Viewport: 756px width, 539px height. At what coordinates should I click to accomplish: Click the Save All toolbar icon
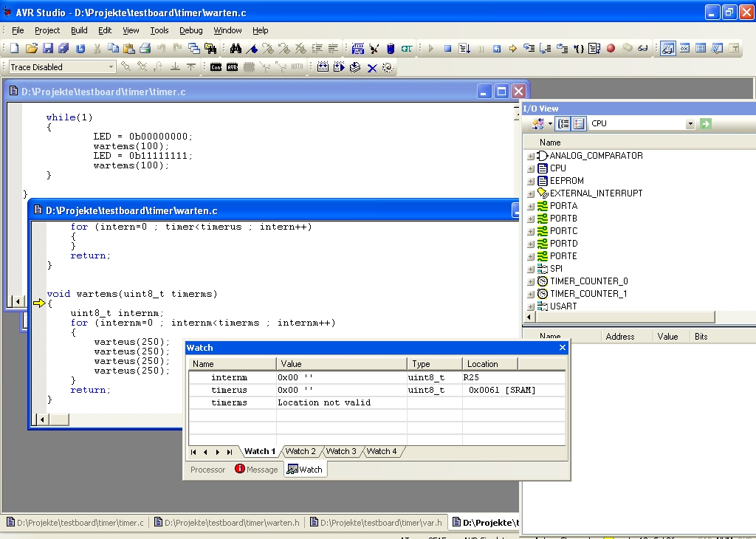click(x=63, y=48)
